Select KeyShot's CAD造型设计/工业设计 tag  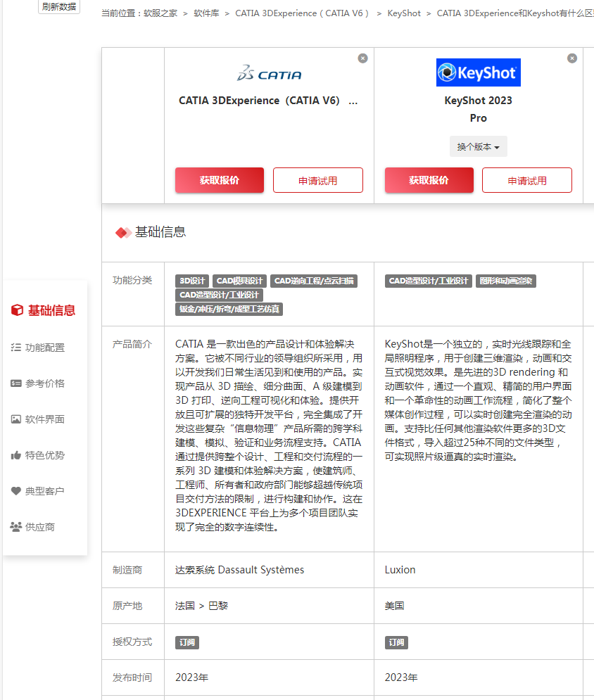(x=429, y=281)
